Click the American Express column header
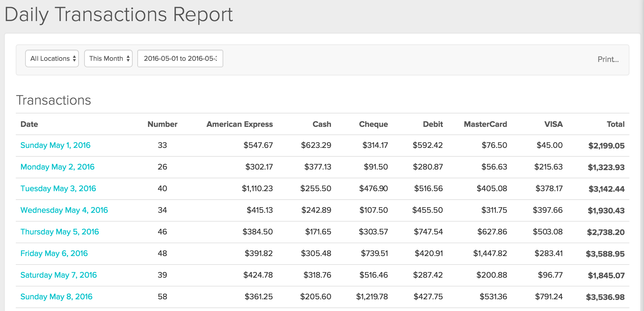Image resolution: width=644 pixels, height=311 pixels. pyautogui.click(x=240, y=124)
